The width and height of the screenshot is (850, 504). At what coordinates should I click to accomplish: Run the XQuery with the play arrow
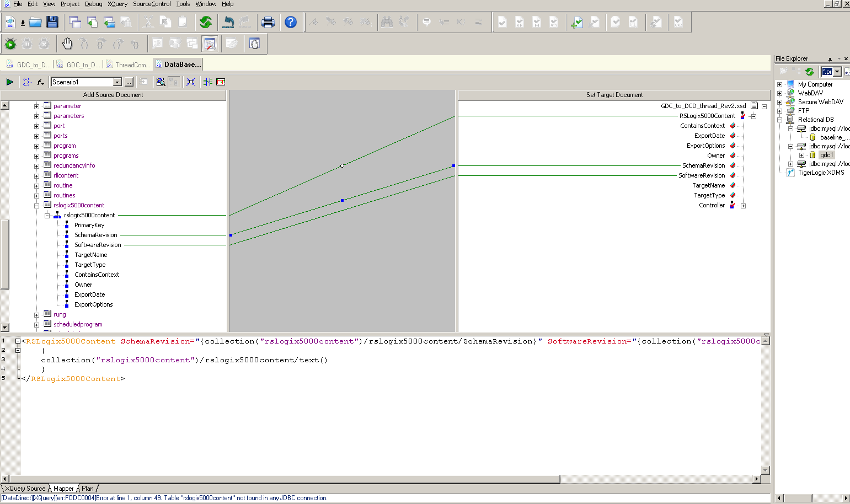point(9,82)
